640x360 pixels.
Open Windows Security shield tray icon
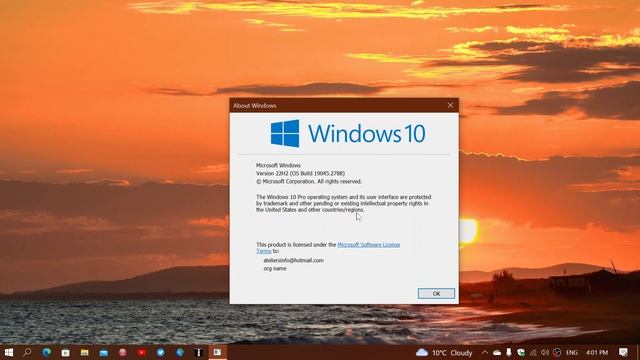(521, 352)
